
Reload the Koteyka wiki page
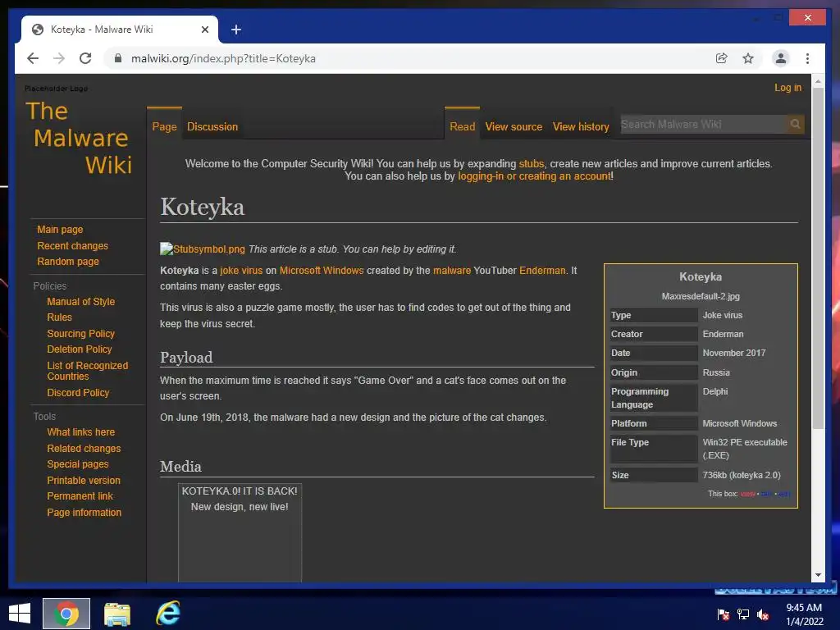tap(85, 58)
